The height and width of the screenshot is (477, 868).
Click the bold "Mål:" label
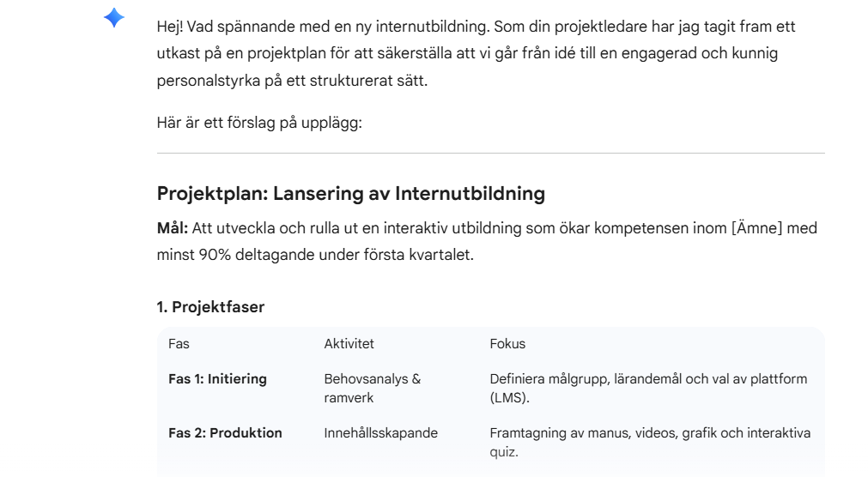(173, 228)
